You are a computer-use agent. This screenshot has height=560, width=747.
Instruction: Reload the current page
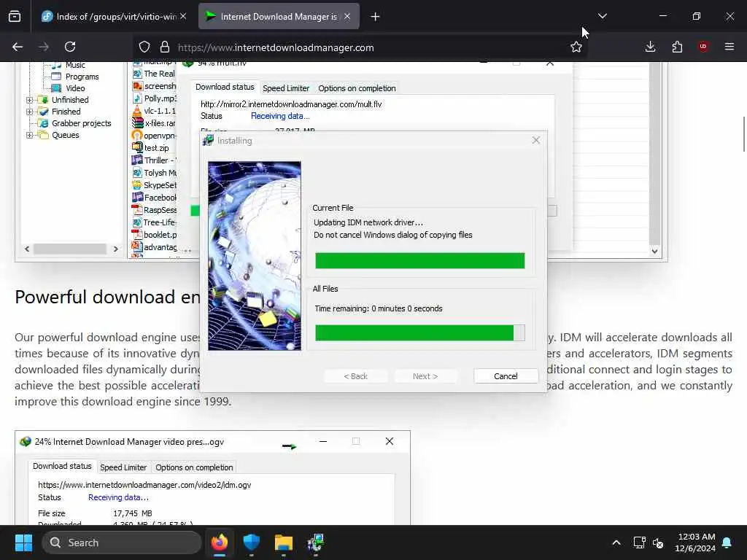(x=70, y=47)
